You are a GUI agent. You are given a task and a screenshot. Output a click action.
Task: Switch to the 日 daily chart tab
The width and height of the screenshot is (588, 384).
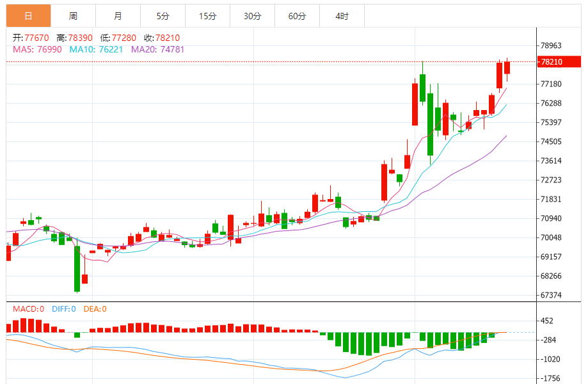(x=28, y=16)
